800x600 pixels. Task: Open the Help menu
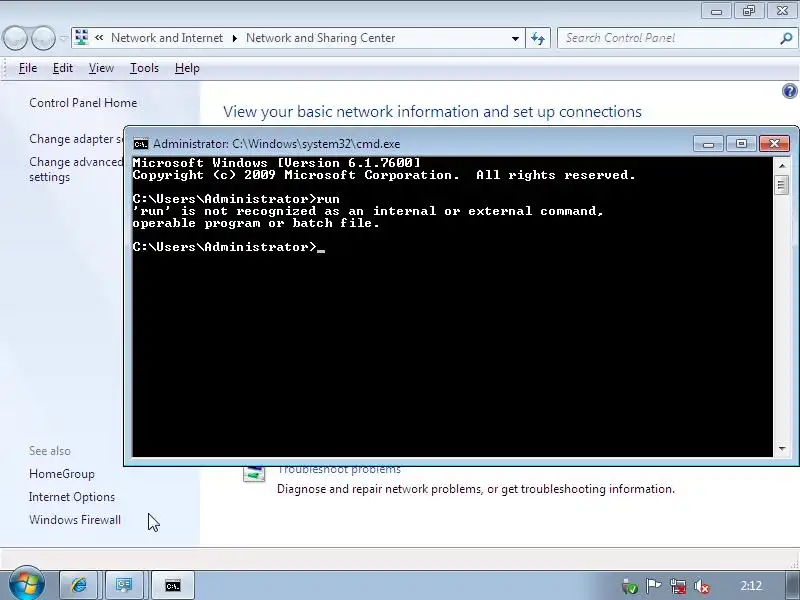click(x=187, y=68)
